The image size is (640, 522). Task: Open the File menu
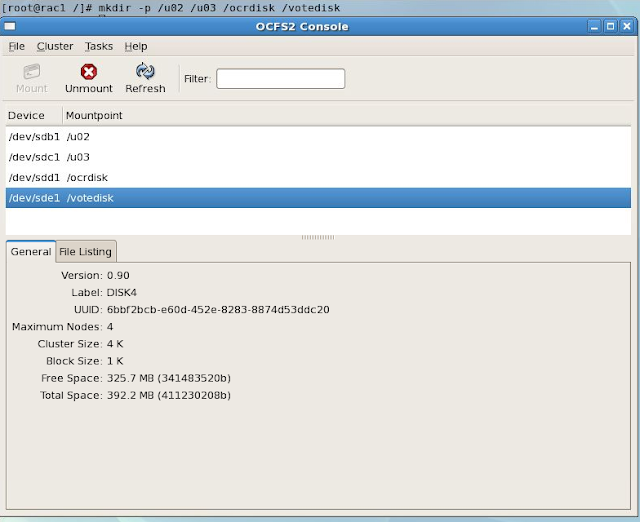point(17,47)
